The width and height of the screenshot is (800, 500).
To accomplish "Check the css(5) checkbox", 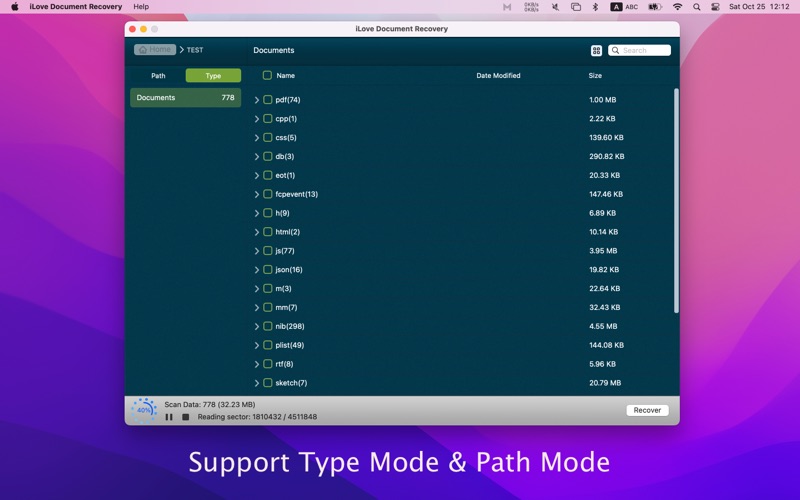I will pyautogui.click(x=267, y=137).
